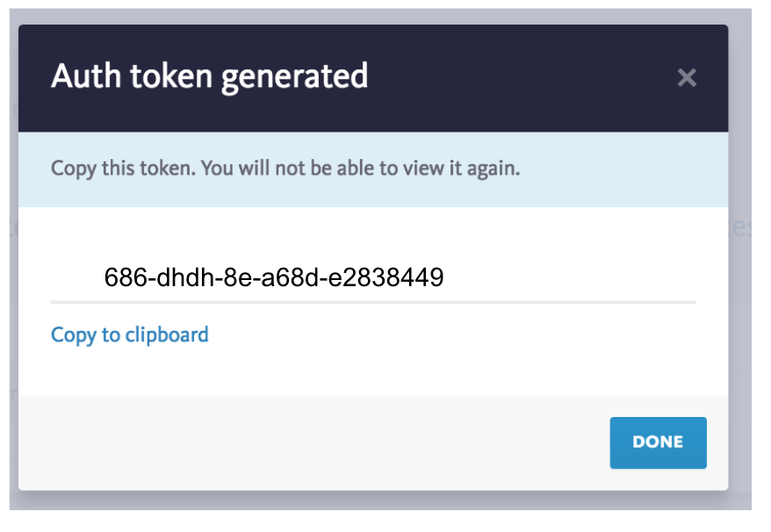Click the white body area below the clipboard link
The height and width of the screenshot is (532, 771).
pos(373,372)
